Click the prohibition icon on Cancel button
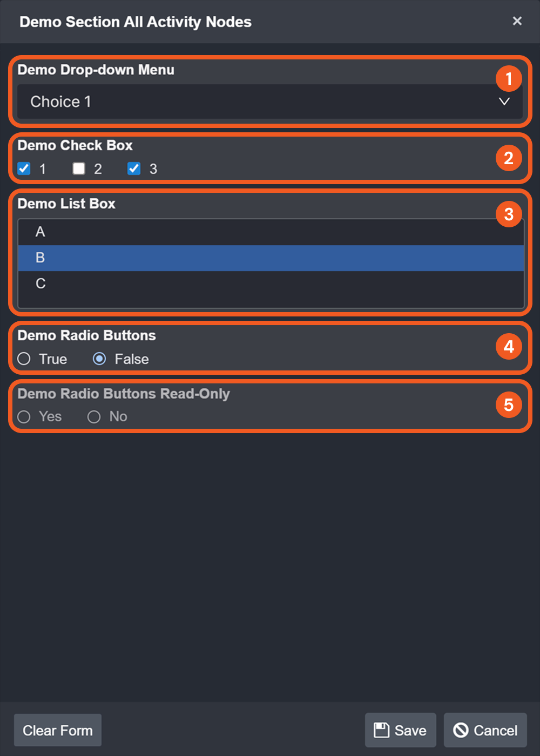This screenshot has height=756, width=540. (462, 730)
